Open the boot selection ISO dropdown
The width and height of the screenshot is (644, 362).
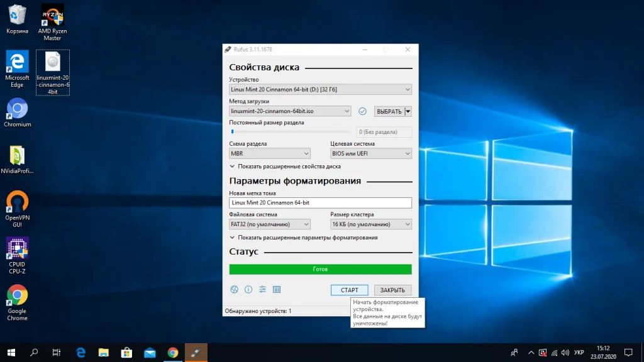point(290,111)
